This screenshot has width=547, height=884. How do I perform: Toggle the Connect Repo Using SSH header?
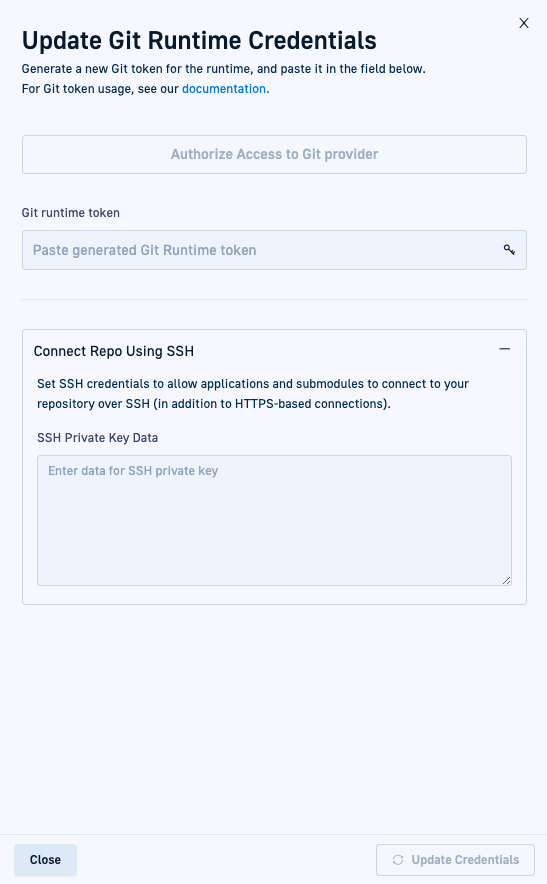coord(274,351)
